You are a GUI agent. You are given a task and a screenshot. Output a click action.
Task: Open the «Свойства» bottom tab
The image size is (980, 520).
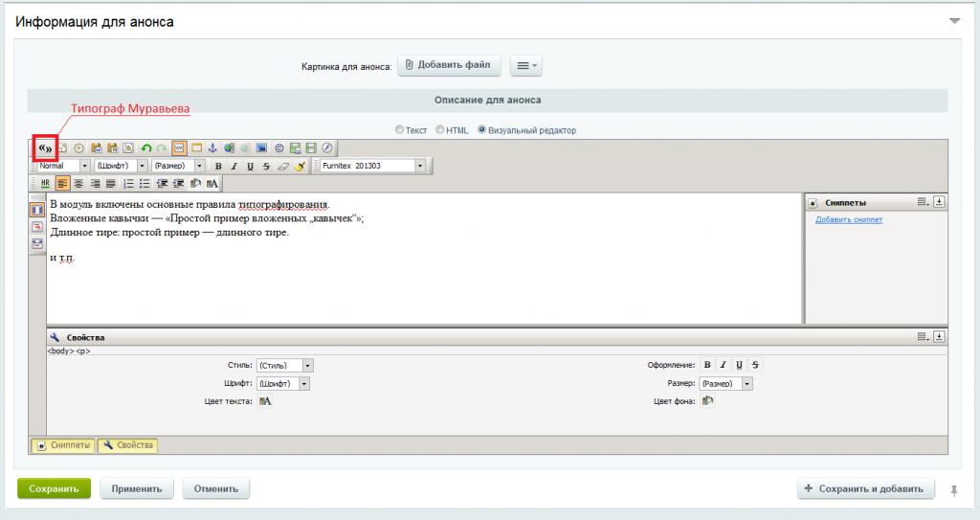point(127,445)
